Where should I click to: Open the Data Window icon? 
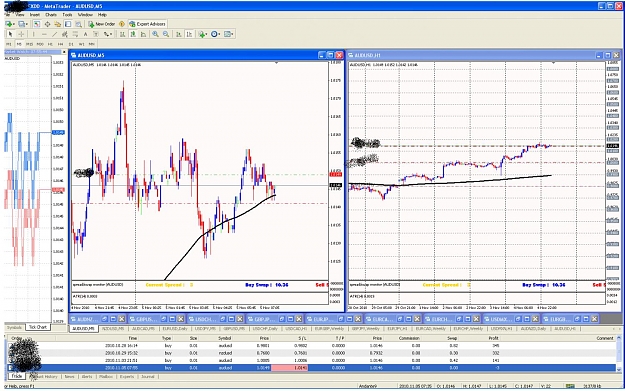[x=47, y=24]
